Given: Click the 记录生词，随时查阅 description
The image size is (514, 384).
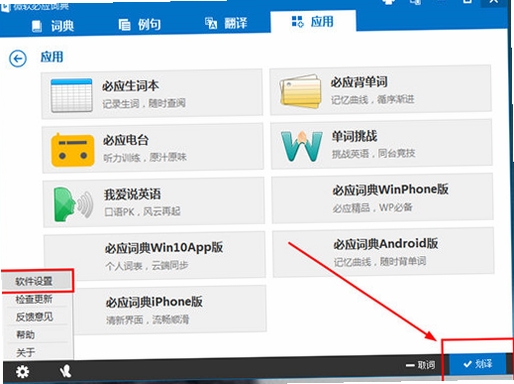Looking at the screenshot, I should tap(144, 103).
